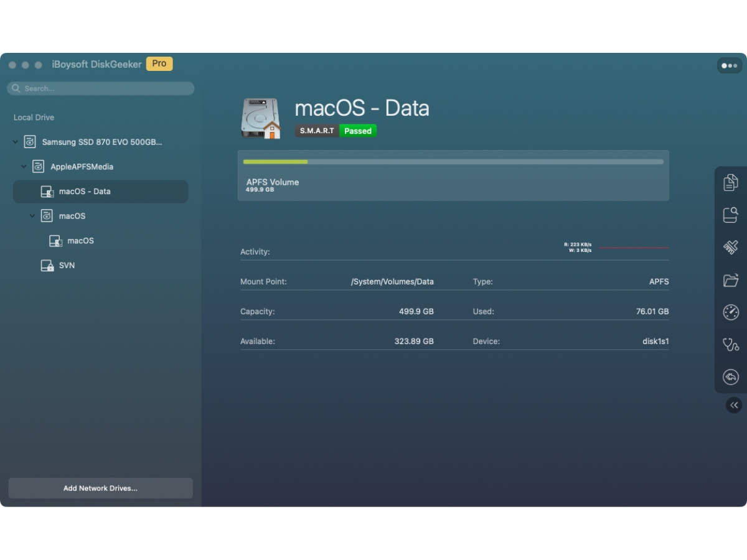Click the R: 223 KB/s read speed text
This screenshot has height=560, width=747.
click(578, 245)
